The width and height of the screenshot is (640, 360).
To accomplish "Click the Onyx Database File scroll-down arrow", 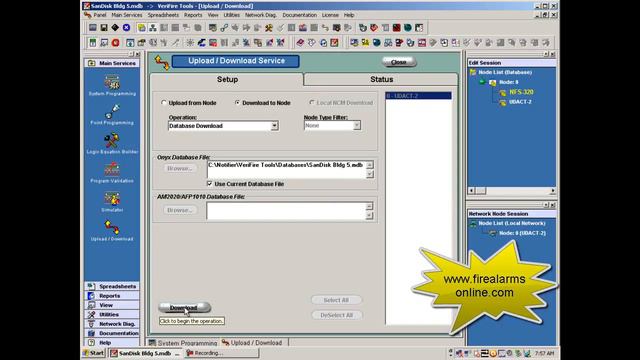I will pyautogui.click(x=369, y=174).
